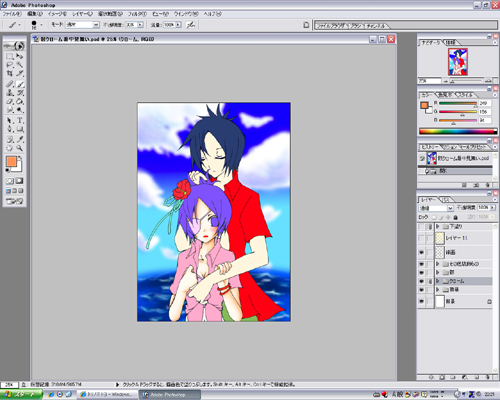
Task: Toggle the airbrush option in options bar
Action: [x=190, y=25]
